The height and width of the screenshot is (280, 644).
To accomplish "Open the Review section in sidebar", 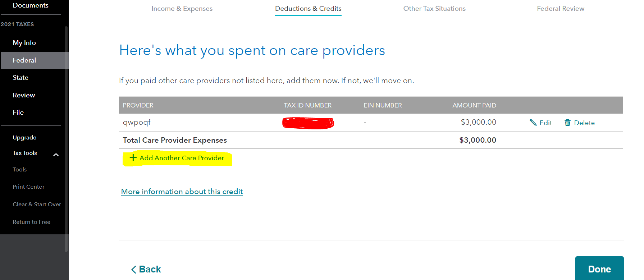I will point(24,95).
